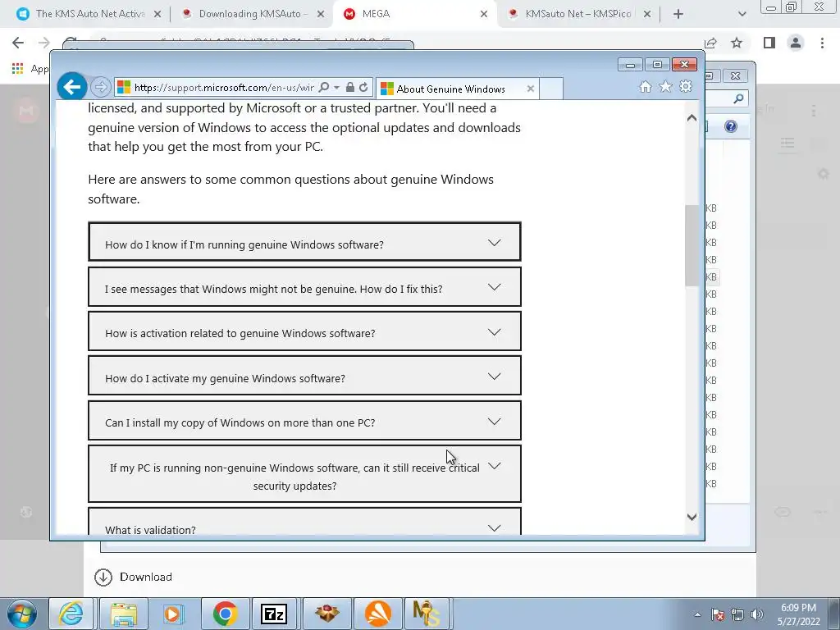The width and height of the screenshot is (840, 630).
Task: Click Action Center flag in system tray
Action: point(718,614)
